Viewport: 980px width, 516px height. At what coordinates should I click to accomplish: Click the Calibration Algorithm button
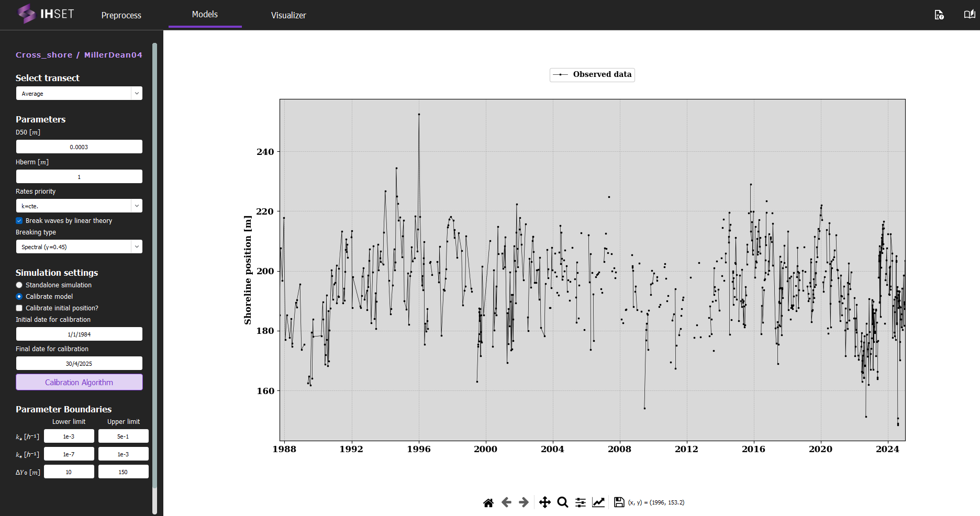point(79,383)
